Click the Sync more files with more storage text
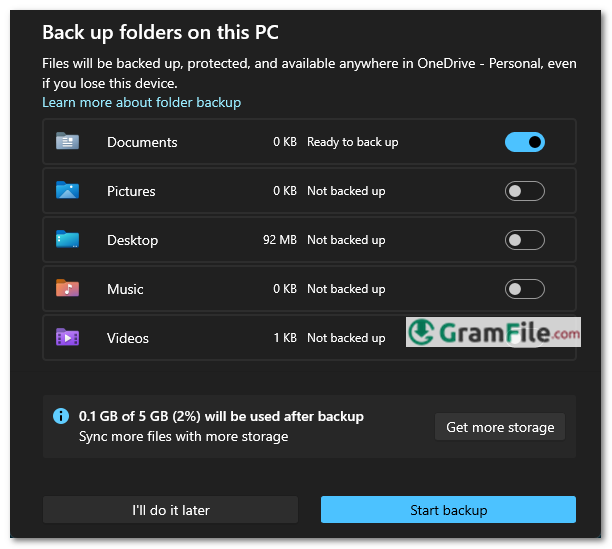 point(183,436)
